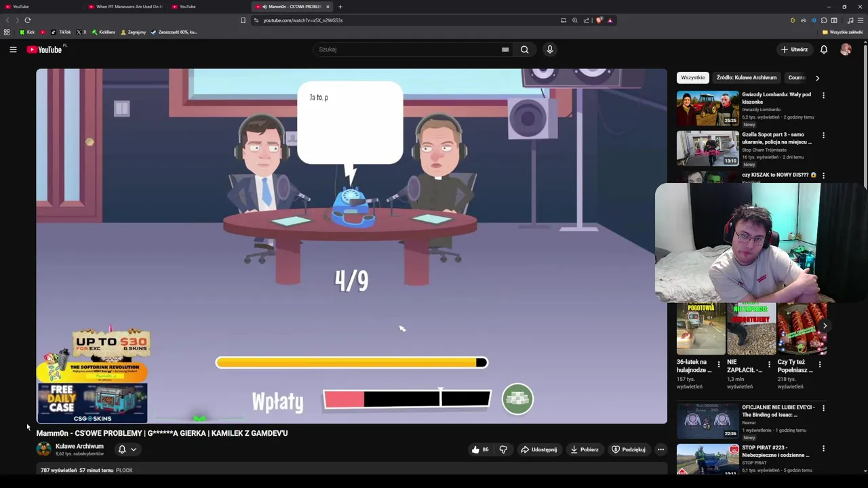Image resolution: width=868 pixels, height=488 pixels.
Task: Click the browser address bar URL
Action: (302, 20)
